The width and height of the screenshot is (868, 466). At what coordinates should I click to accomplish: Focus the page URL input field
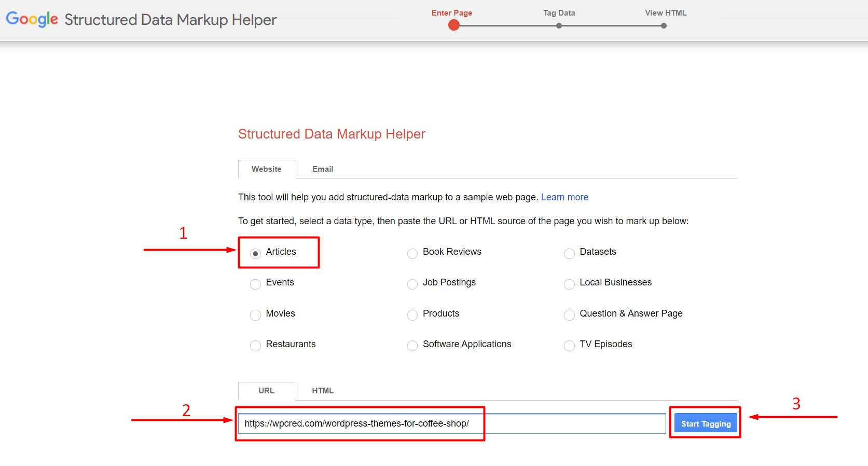571,423
